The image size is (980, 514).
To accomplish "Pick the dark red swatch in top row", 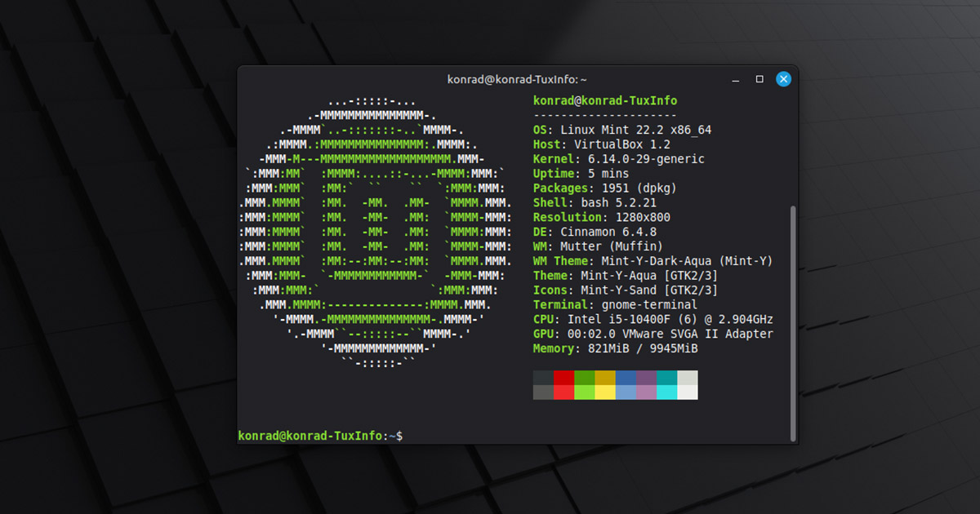I will (x=563, y=378).
